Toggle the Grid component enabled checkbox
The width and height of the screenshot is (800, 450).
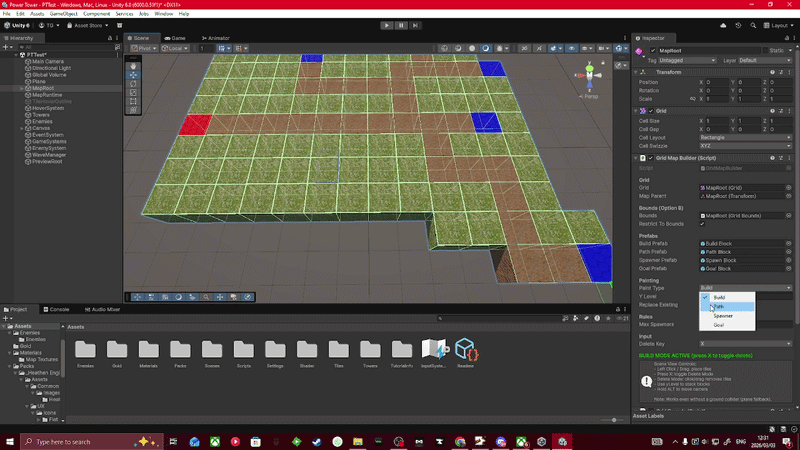click(x=651, y=111)
